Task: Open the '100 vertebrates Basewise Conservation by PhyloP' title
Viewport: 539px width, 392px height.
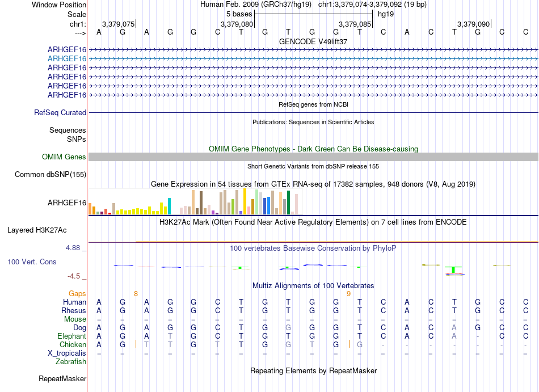Action: click(x=313, y=248)
